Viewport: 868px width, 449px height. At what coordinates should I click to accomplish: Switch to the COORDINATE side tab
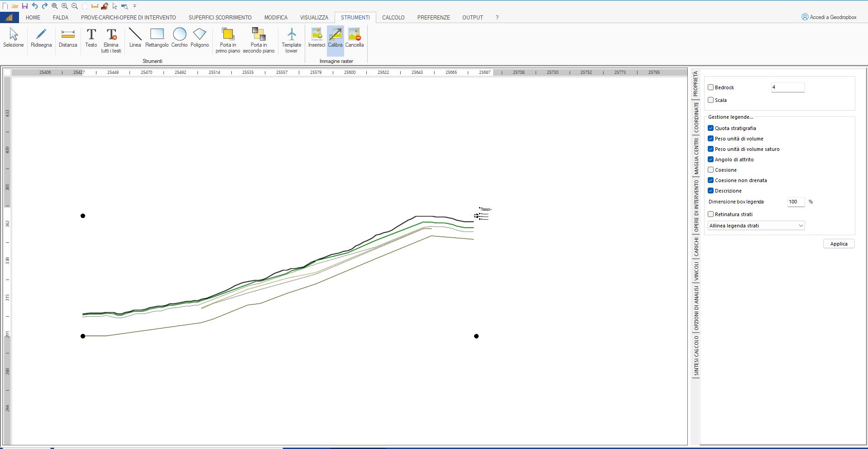point(696,117)
